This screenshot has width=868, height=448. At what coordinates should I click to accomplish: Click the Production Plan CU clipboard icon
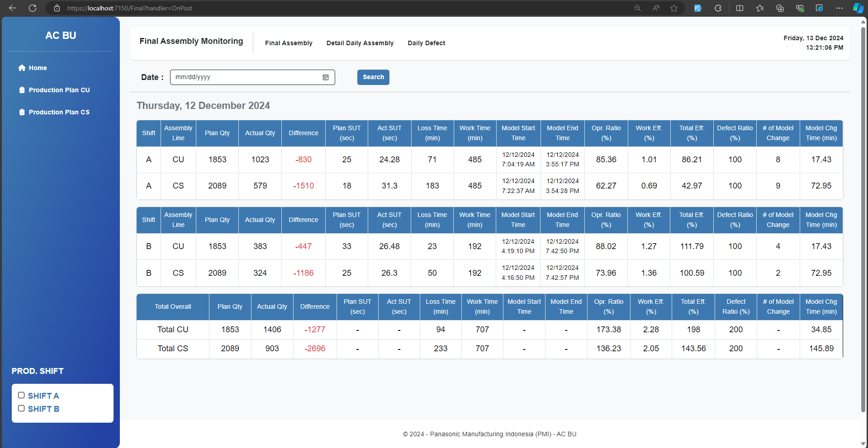22,90
